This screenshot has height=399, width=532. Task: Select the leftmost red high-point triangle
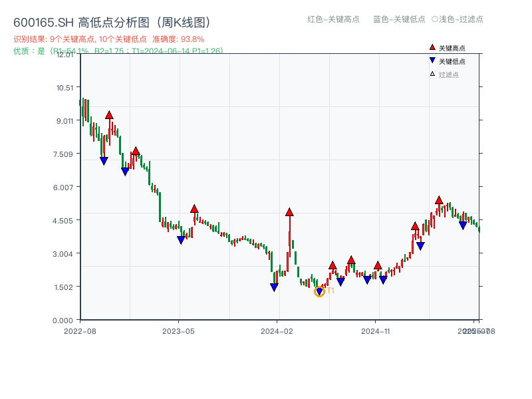click(109, 115)
